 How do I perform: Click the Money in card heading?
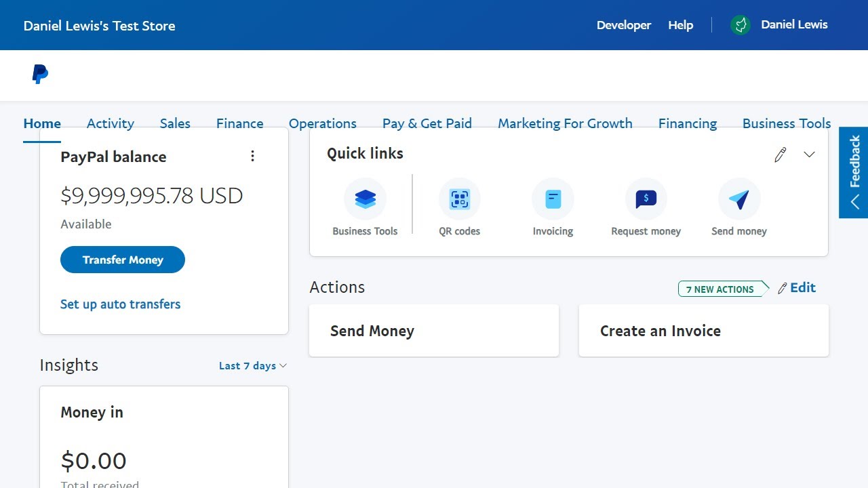click(x=92, y=412)
